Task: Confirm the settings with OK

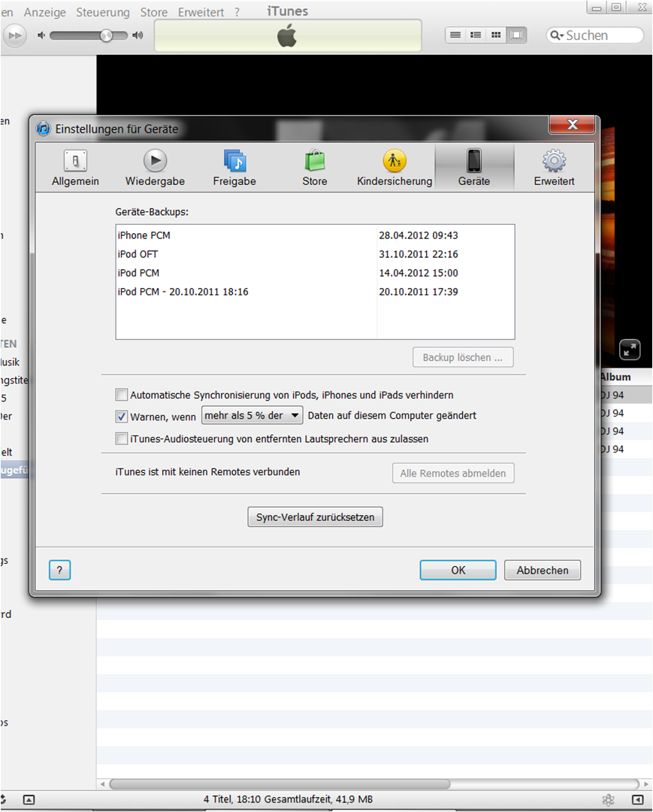Action: point(458,570)
